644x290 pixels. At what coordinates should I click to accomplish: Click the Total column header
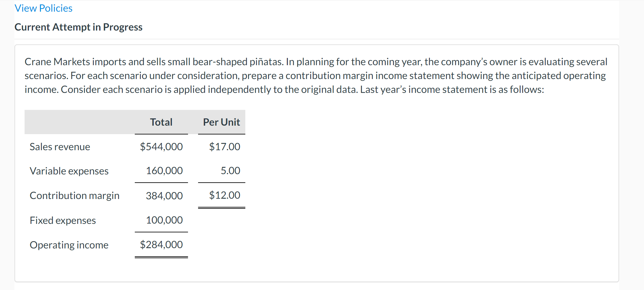click(161, 122)
